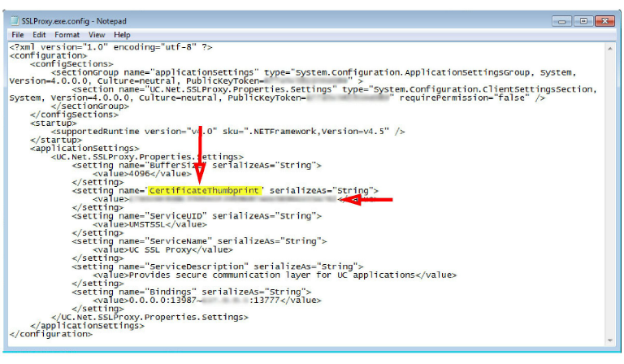Click the ServiceName setting line
This screenshot has height=364, width=624.
click(199, 241)
